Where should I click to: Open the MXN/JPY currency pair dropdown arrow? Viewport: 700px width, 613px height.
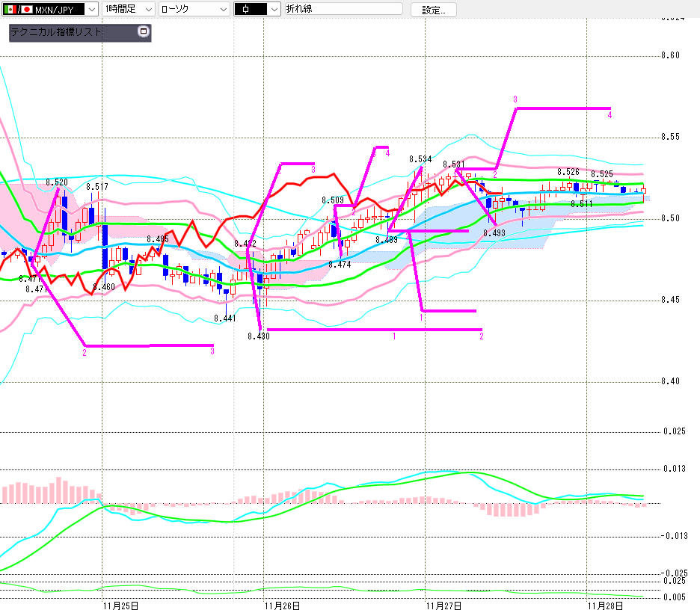tap(91, 9)
